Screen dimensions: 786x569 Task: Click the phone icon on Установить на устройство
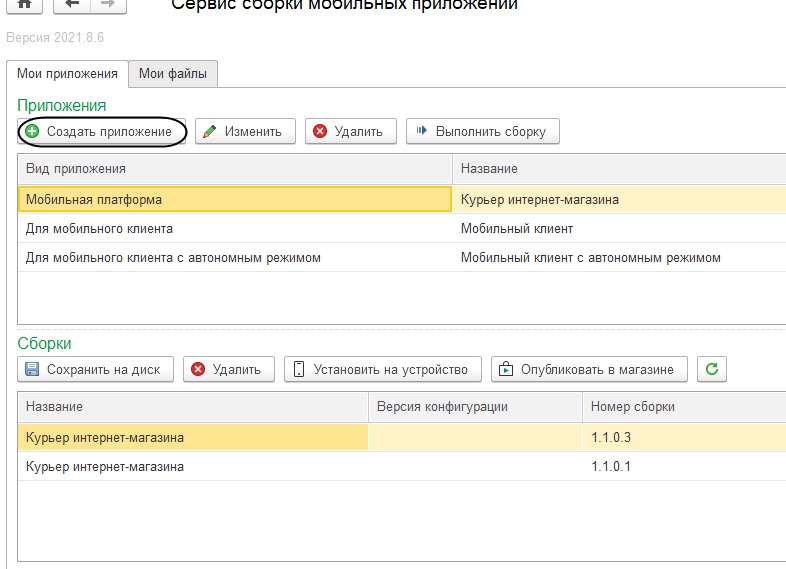(299, 369)
